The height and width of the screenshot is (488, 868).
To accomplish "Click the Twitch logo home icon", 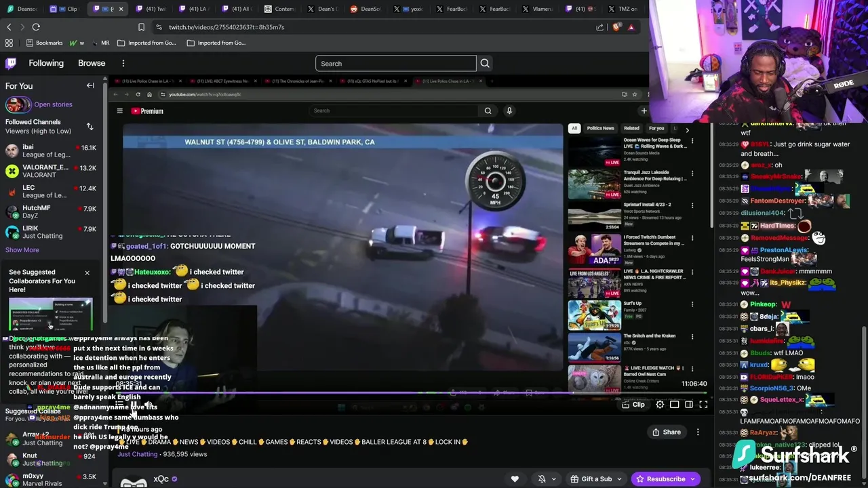I will [x=11, y=64].
